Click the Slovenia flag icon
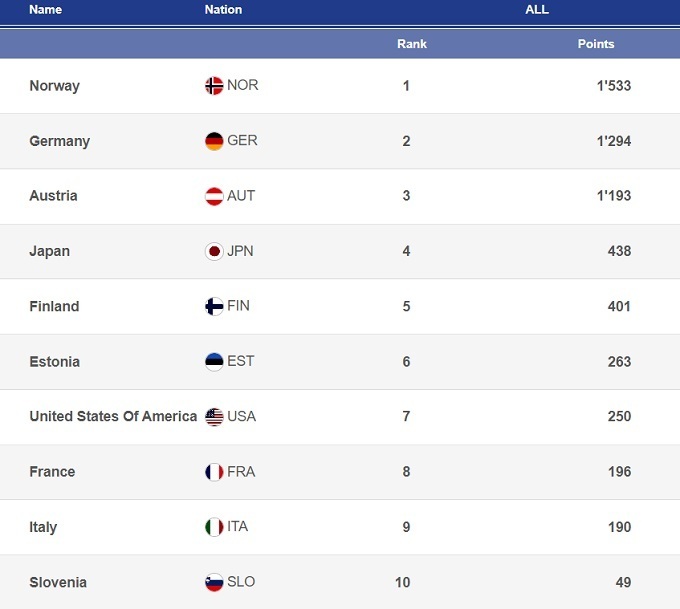The image size is (680, 609). pyautogui.click(x=214, y=582)
